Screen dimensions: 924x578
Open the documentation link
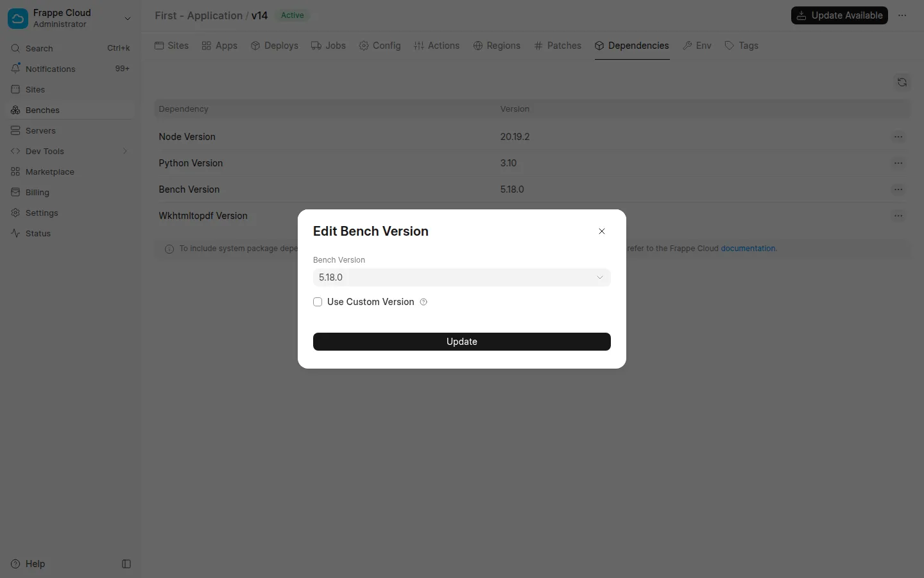(x=748, y=249)
